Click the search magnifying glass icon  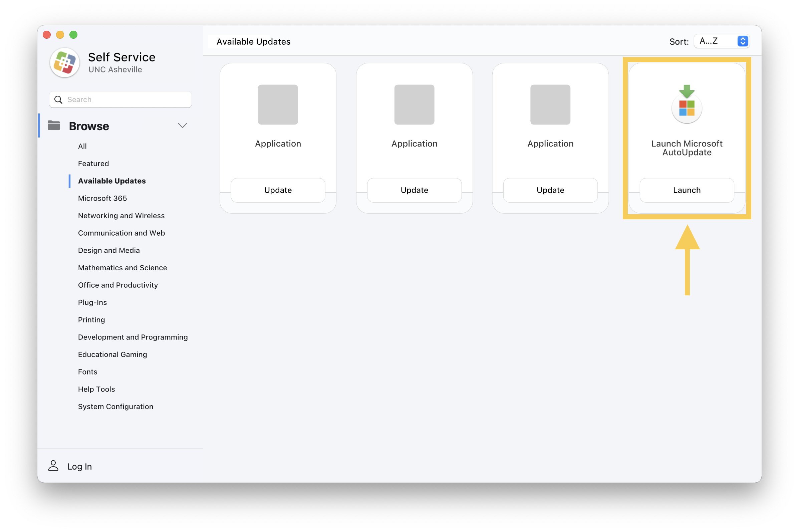[x=58, y=99]
